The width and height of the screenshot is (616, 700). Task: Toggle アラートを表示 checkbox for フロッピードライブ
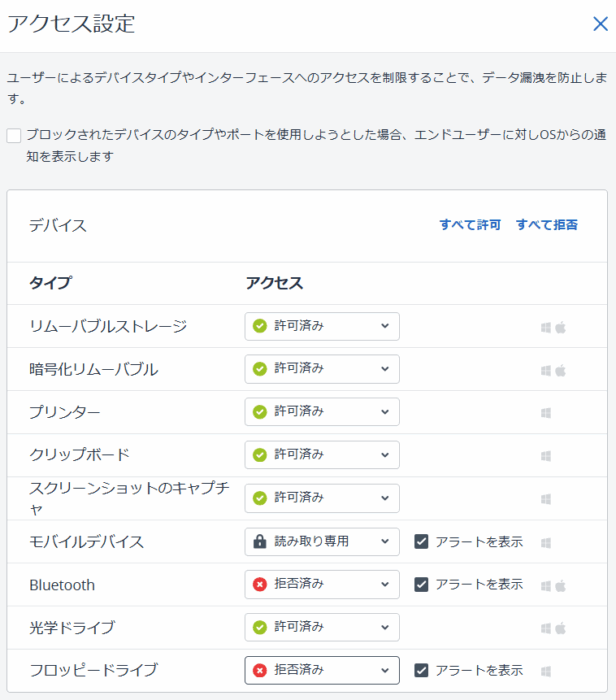(x=421, y=670)
